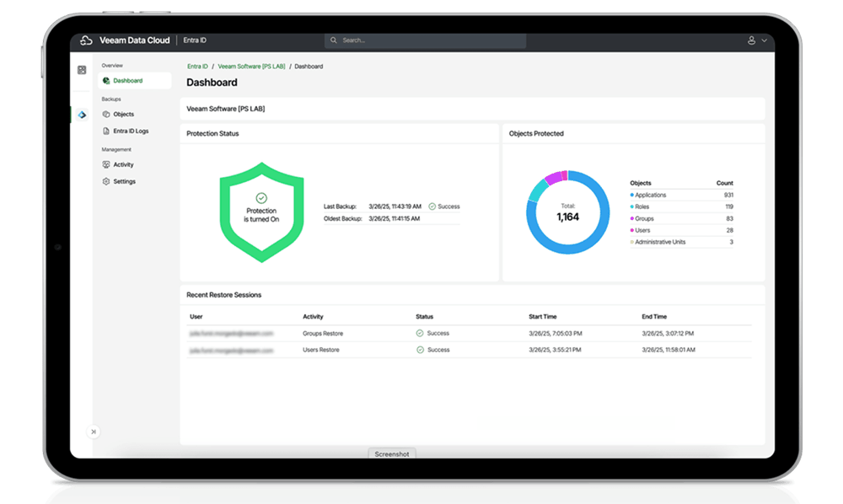Select the Users row label in Objects table
Viewport: 843px width, 504px height.
click(642, 230)
